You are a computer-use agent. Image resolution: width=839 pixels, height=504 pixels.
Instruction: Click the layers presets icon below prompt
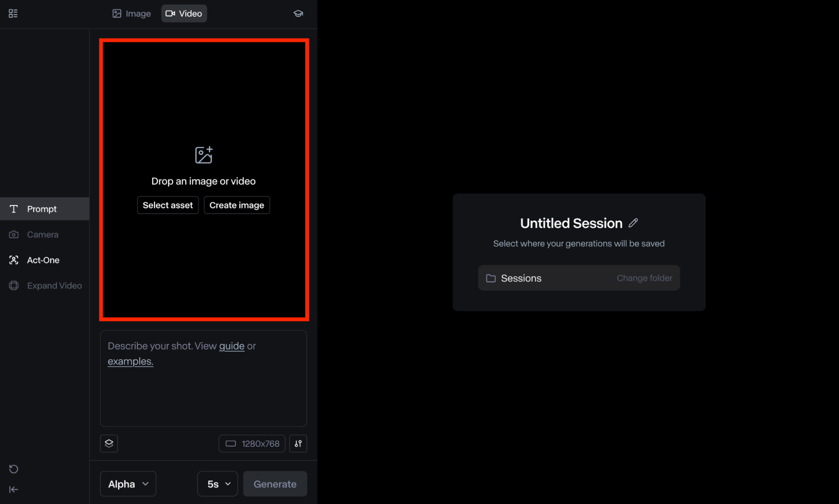[x=109, y=444]
